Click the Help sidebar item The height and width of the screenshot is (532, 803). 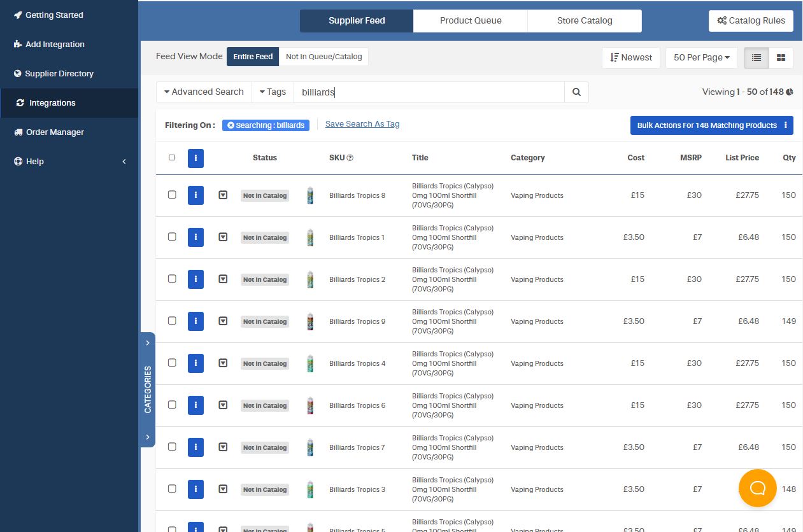click(29, 162)
